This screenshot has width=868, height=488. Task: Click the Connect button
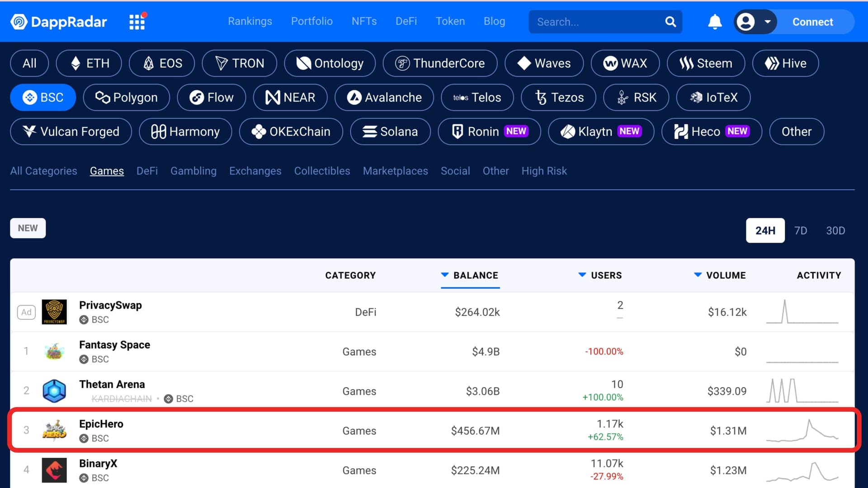pyautogui.click(x=812, y=22)
